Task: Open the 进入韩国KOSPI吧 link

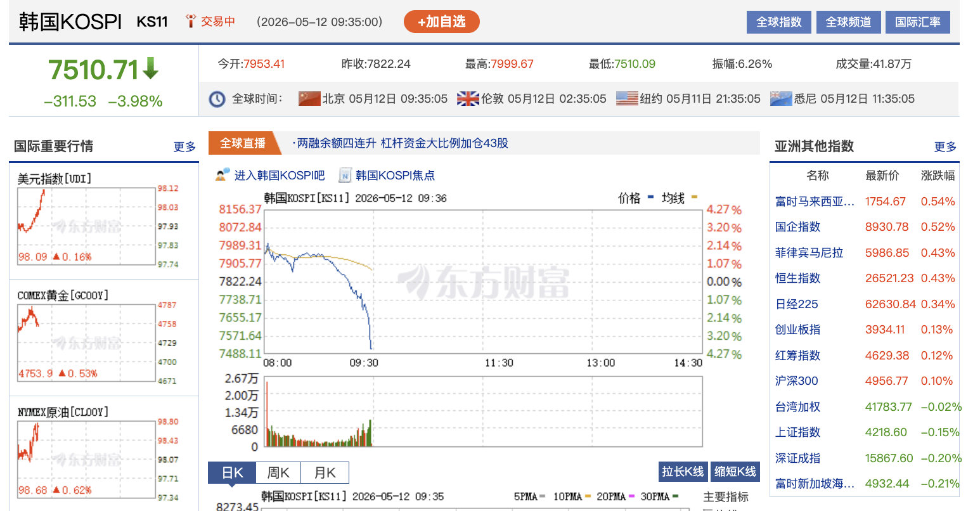Action: pyautogui.click(x=279, y=176)
